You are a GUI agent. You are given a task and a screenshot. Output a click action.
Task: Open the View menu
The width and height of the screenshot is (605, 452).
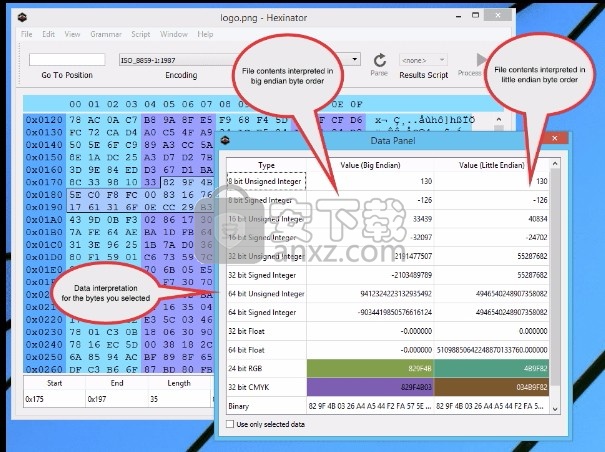pos(72,34)
